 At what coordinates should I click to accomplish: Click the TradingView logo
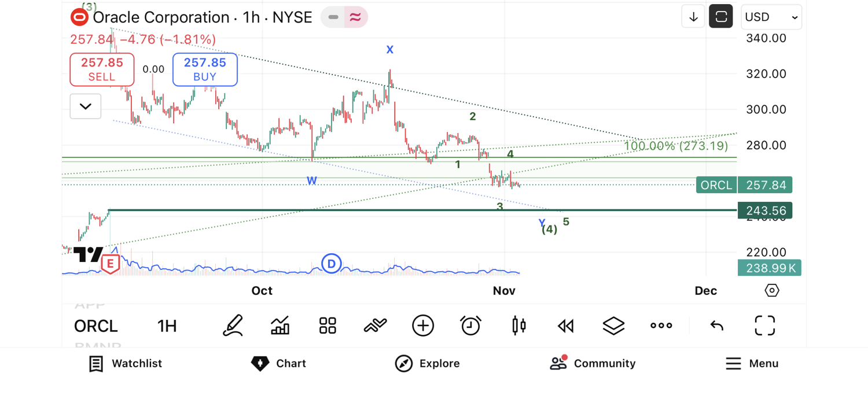pos(88,254)
